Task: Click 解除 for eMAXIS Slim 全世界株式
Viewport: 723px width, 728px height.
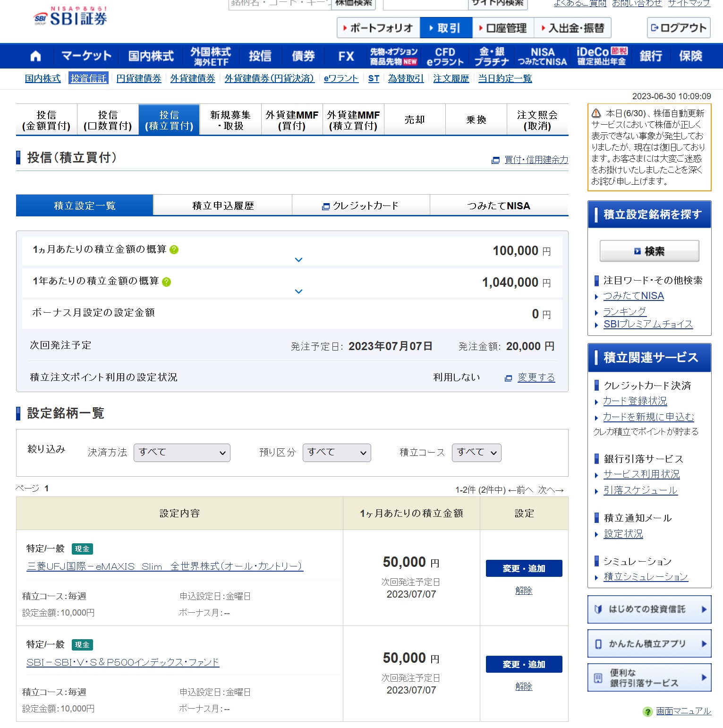Action: click(524, 591)
